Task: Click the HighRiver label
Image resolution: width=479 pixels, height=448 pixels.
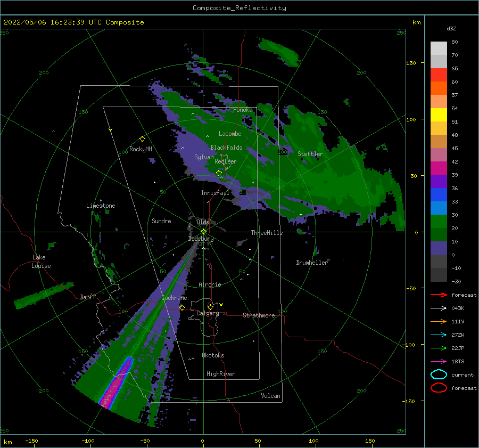Action: click(x=221, y=374)
